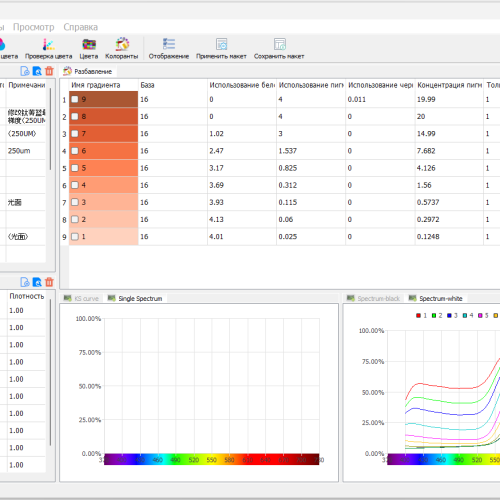The image size is (500, 500).
Task: Click the KS curve tab icon
Action: [68, 298]
